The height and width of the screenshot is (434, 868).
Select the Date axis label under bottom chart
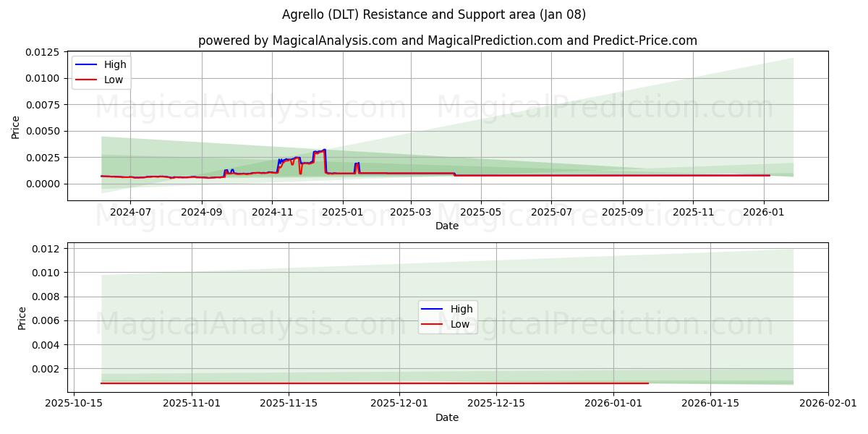pos(448,417)
